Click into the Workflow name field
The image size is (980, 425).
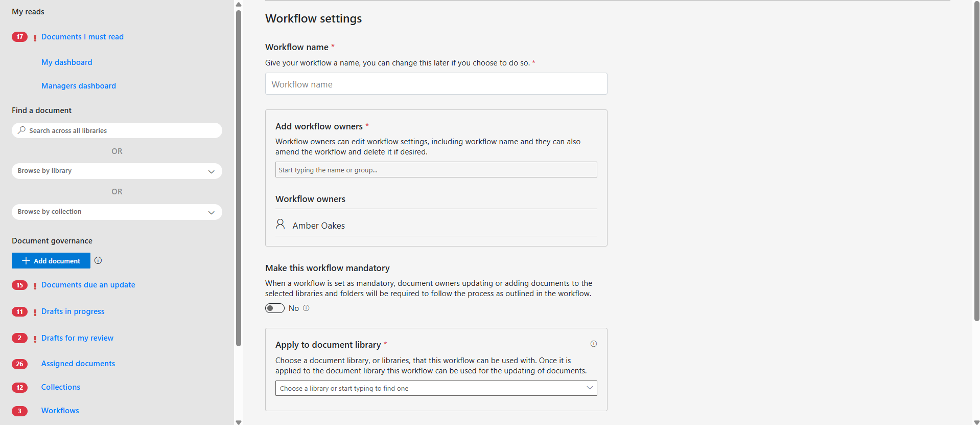[436, 84]
